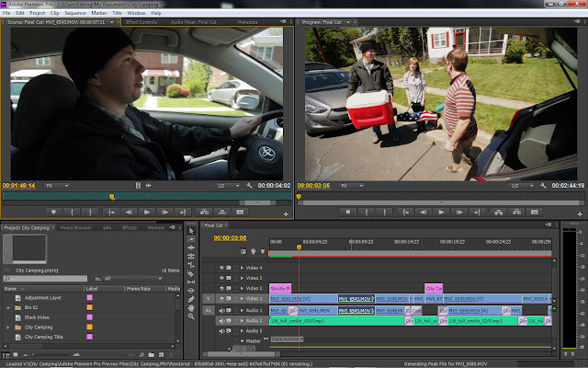Image resolution: width=588 pixels, height=368 pixels.
Task: Select the Hand tool in the tools panel
Action: tap(191, 310)
